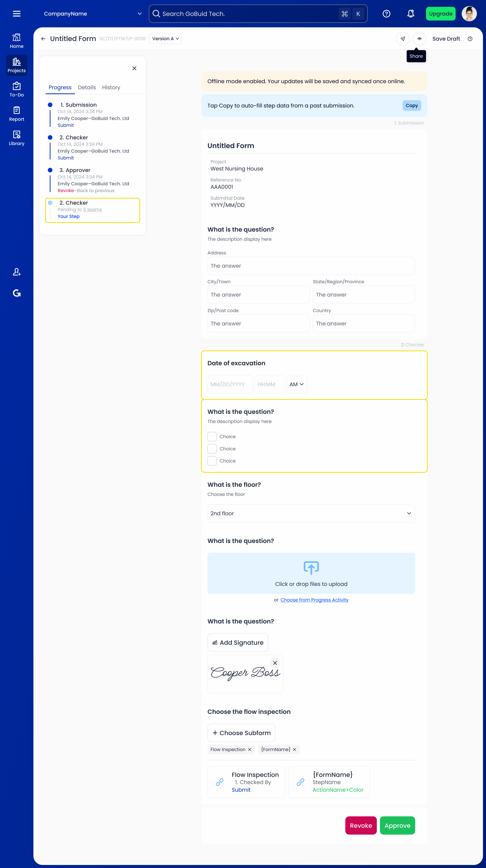
Task: Click the State/Region/Province answer field
Action: coord(364,295)
